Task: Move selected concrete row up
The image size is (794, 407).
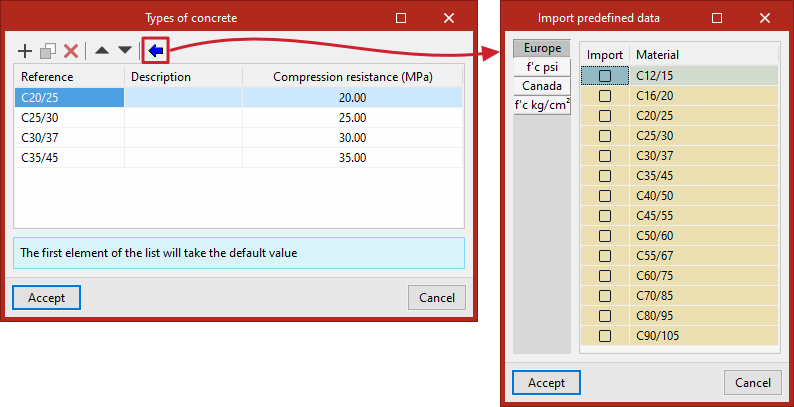Action: 102,50
